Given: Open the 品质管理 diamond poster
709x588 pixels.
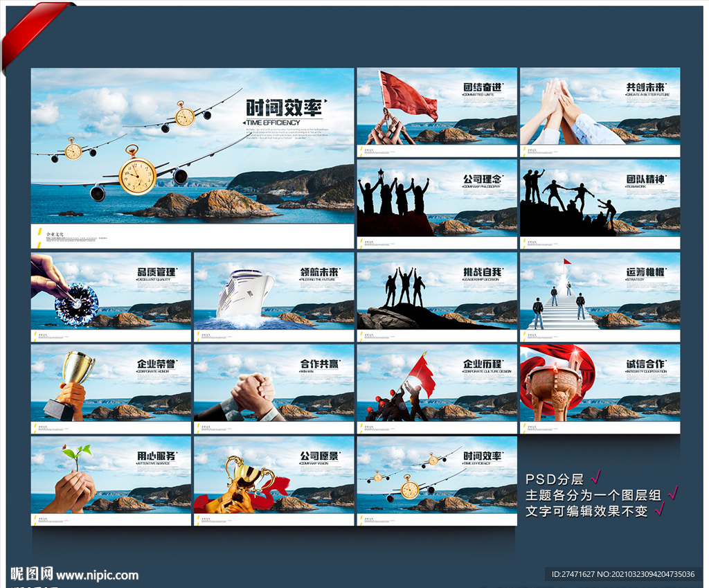Looking at the screenshot, I should pos(111,296).
